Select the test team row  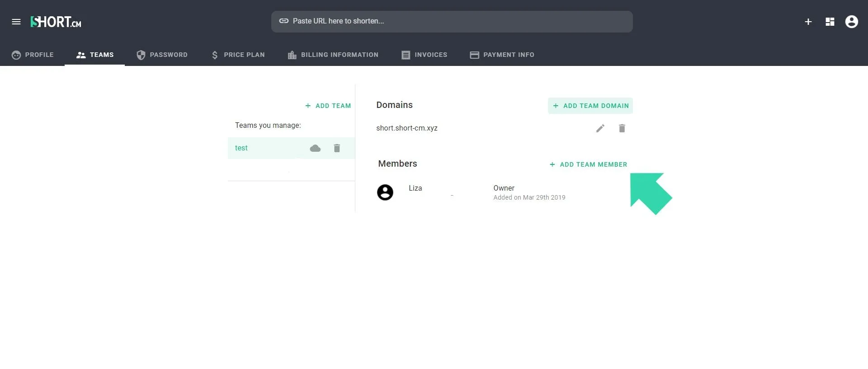click(x=291, y=148)
